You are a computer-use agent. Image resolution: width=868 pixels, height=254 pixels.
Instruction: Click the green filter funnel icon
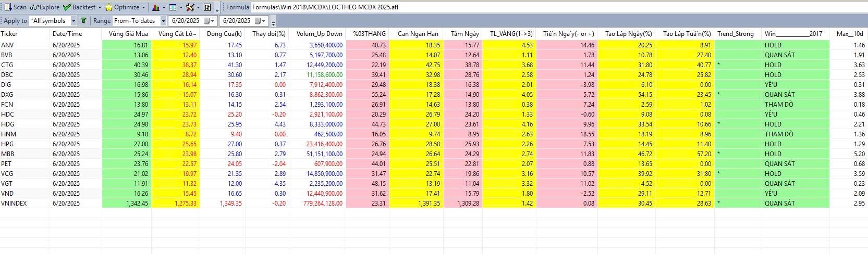point(83,21)
